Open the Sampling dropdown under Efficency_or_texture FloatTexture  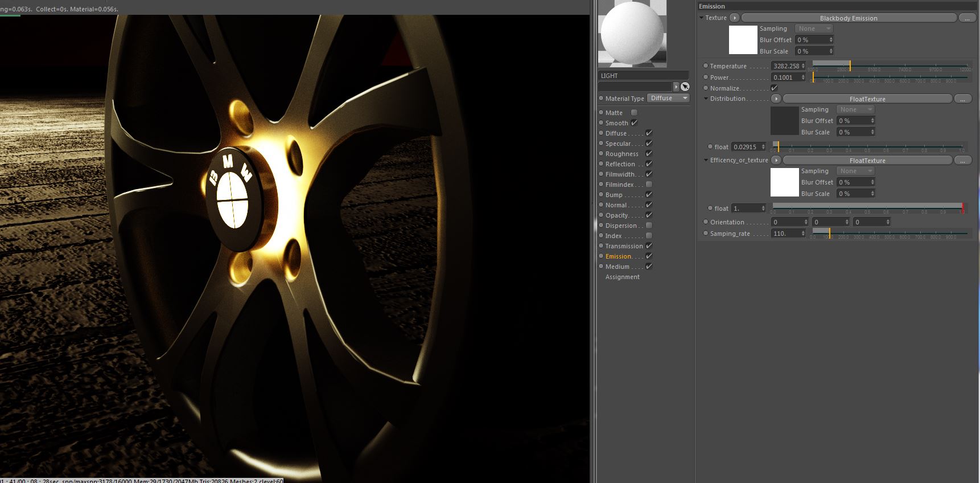tap(855, 171)
